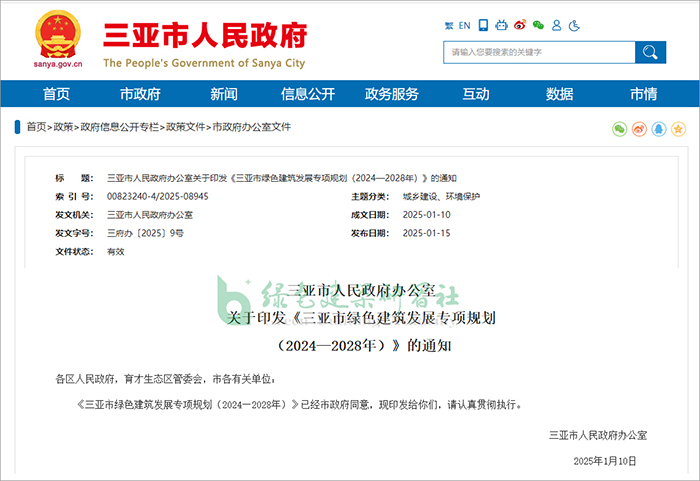The image size is (700, 481).
Task: Click the 政府信息公开专栏 breadcrumb link
Action: pos(119,128)
